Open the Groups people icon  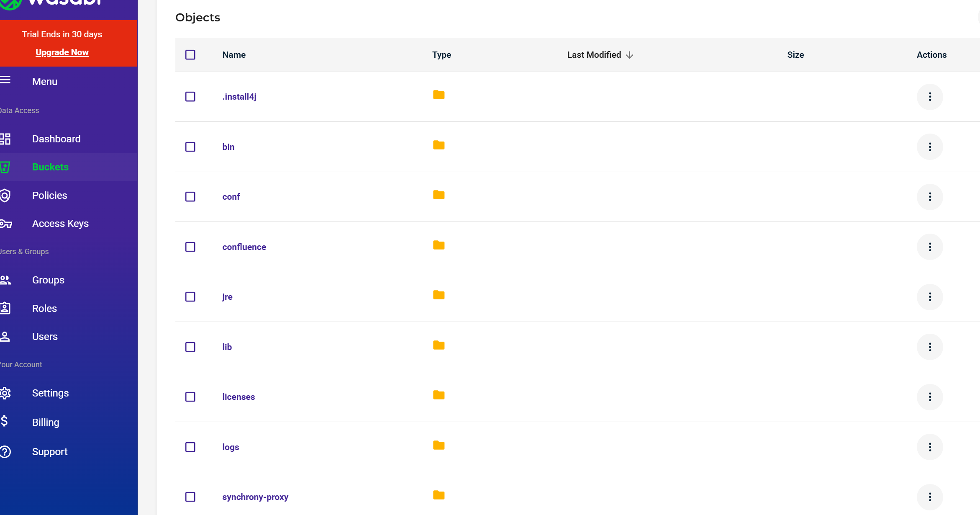click(5, 280)
